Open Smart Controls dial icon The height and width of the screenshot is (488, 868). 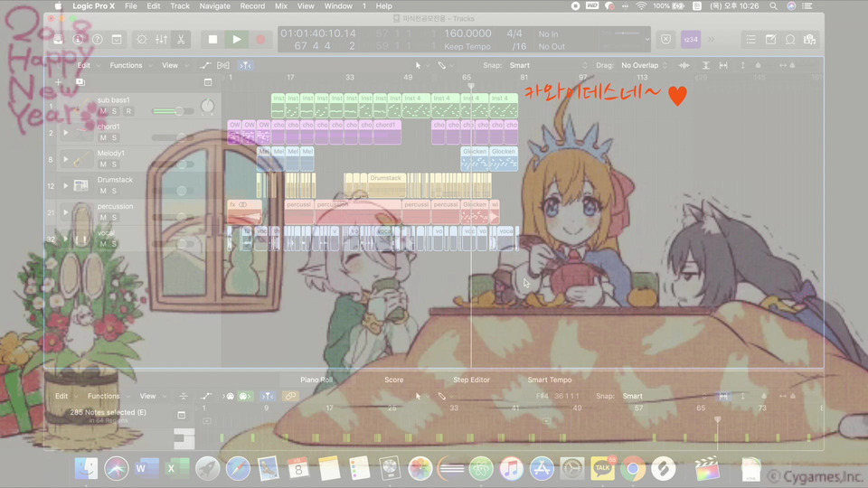(x=142, y=39)
